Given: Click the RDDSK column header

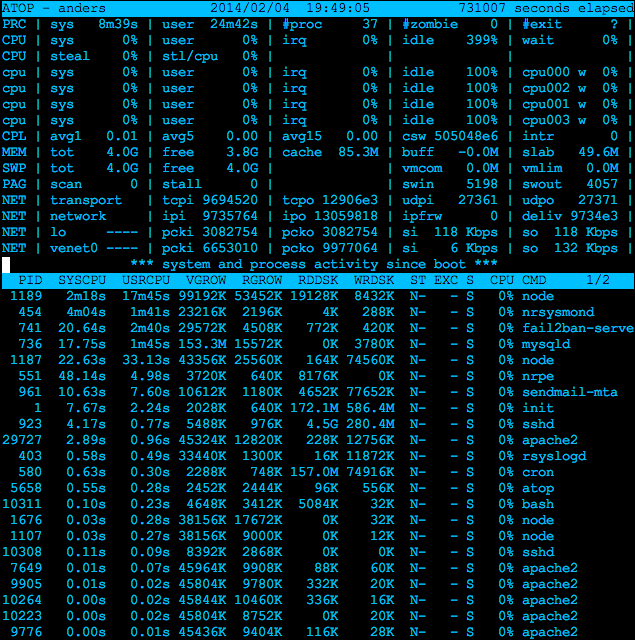Looking at the screenshot, I should (318, 280).
